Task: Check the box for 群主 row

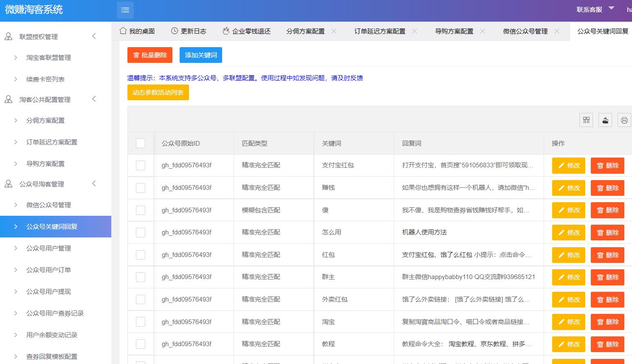Action: click(141, 277)
